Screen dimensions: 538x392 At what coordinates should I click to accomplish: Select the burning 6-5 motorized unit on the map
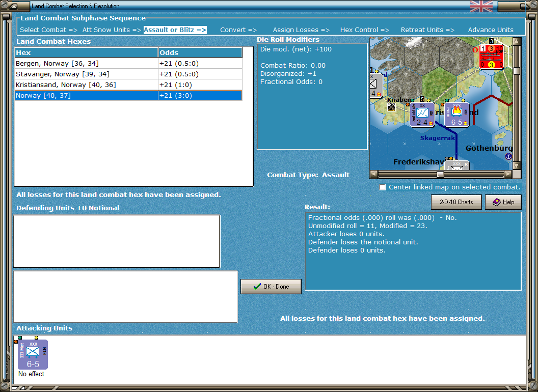pyautogui.click(x=456, y=115)
